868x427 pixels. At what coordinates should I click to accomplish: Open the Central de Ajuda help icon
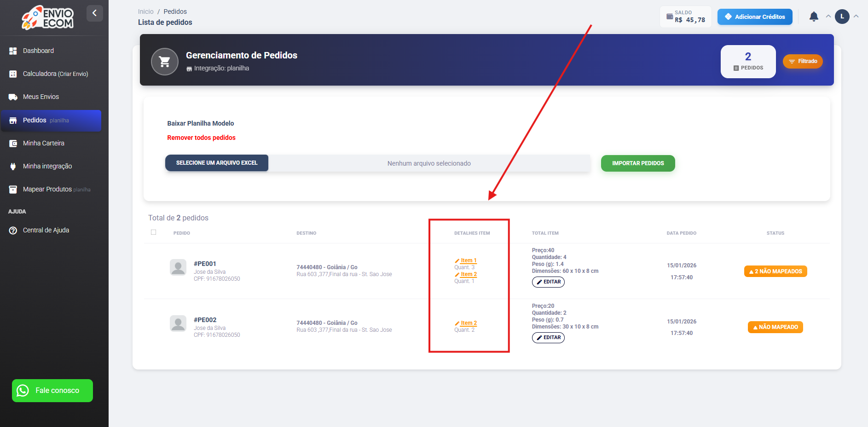(x=13, y=231)
